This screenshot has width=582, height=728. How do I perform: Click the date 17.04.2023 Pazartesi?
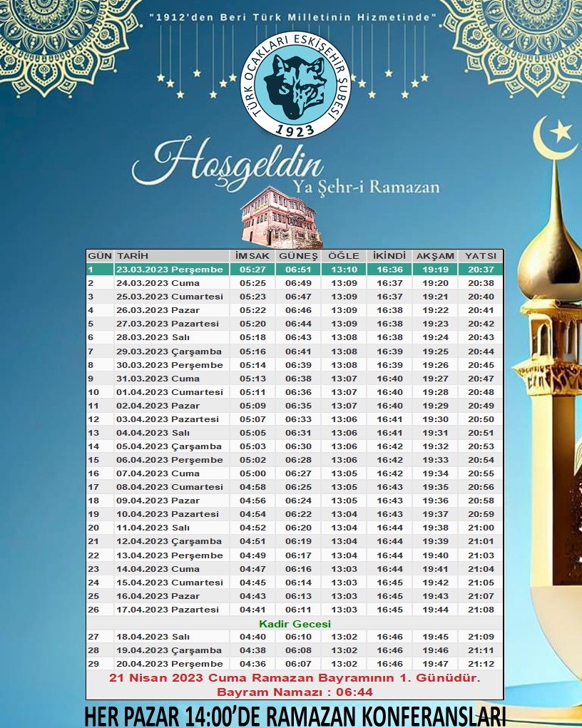coord(167,609)
